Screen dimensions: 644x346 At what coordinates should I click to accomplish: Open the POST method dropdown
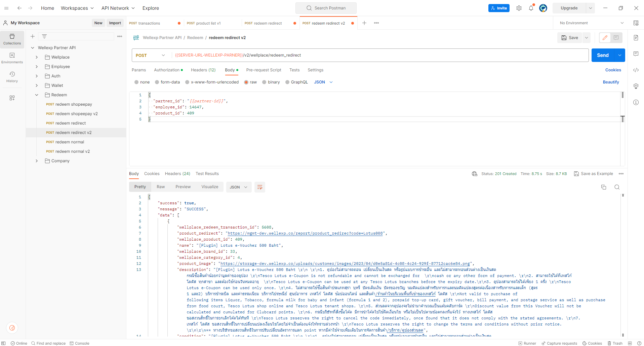pyautogui.click(x=150, y=55)
